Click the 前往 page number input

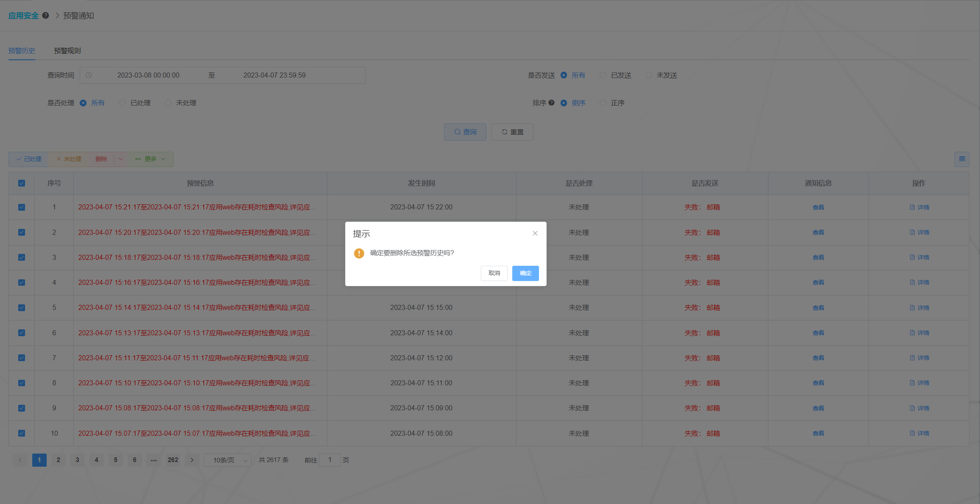[x=330, y=460]
